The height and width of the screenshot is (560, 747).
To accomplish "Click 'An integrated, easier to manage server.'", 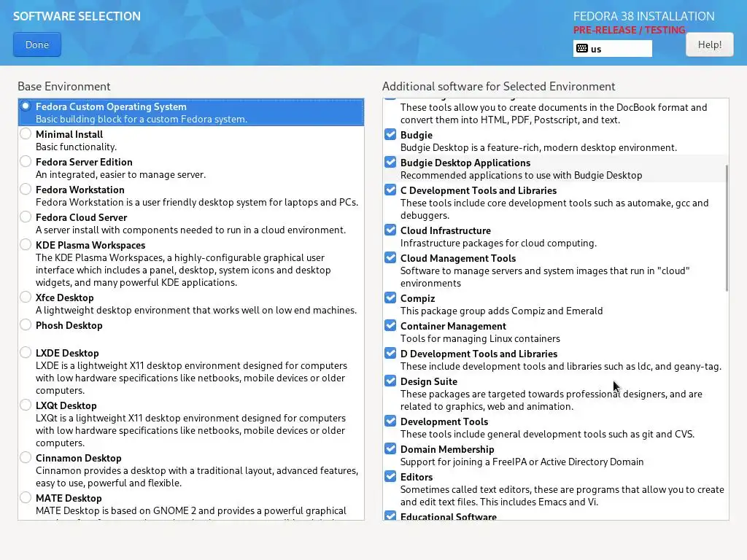I will pyautogui.click(x=120, y=174).
